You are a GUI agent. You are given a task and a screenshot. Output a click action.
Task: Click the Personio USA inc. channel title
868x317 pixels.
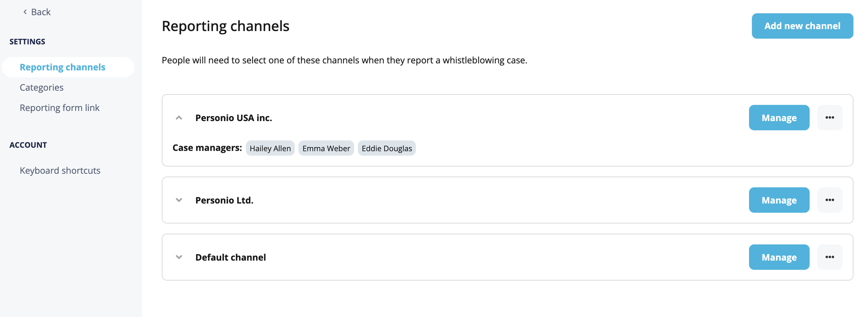pos(234,118)
